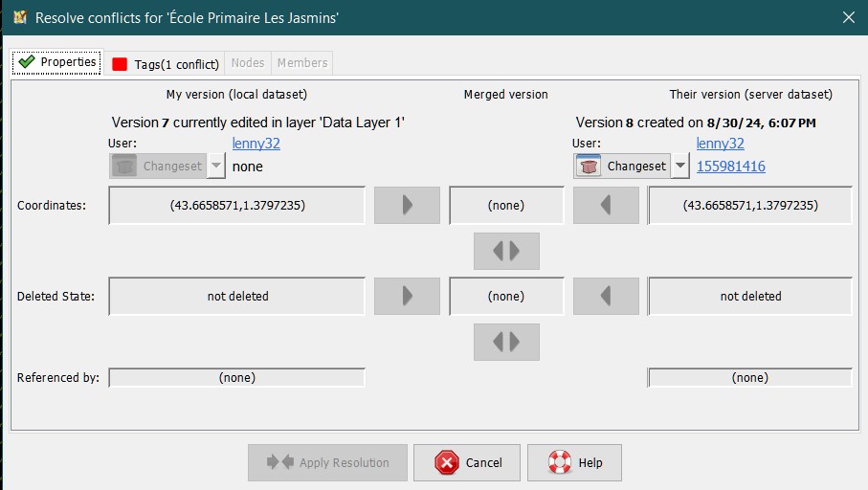Keep their coordinates using left arrow button
This screenshot has width=868, height=490.
pyautogui.click(x=606, y=205)
